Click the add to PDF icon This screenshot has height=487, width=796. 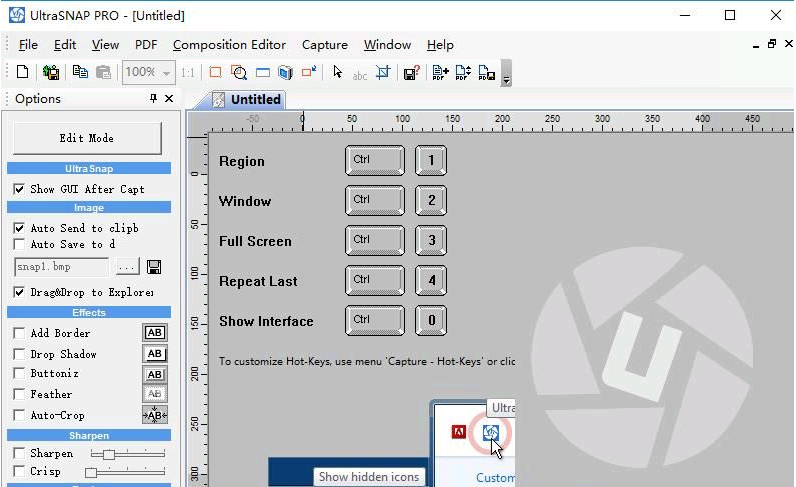[x=440, y=72]
